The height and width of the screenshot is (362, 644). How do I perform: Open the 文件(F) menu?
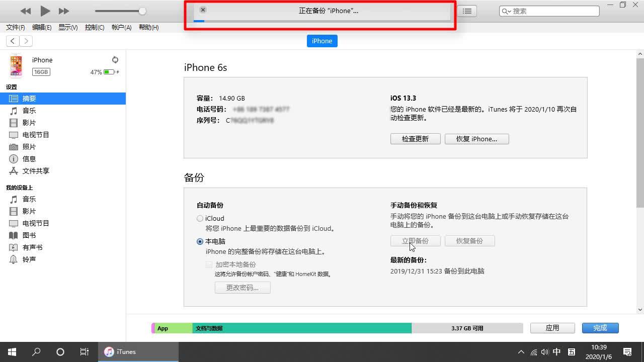pyautogui.click(x=16, y=28)
